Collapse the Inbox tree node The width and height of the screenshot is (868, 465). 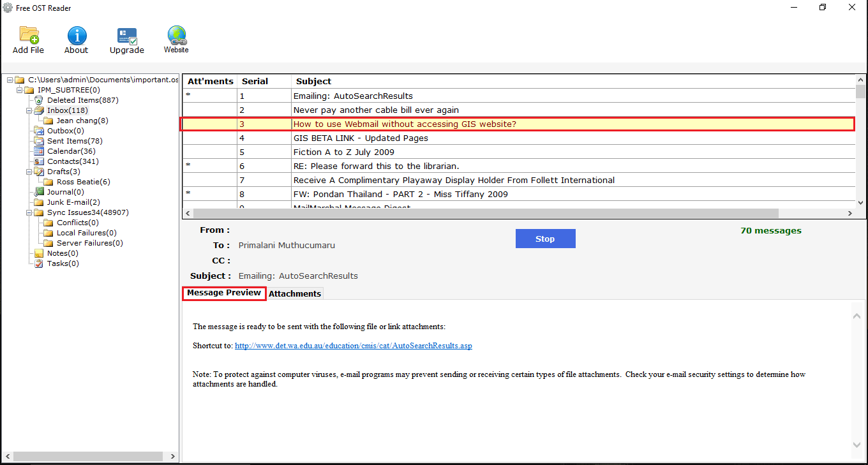click(x=29, y=110)
